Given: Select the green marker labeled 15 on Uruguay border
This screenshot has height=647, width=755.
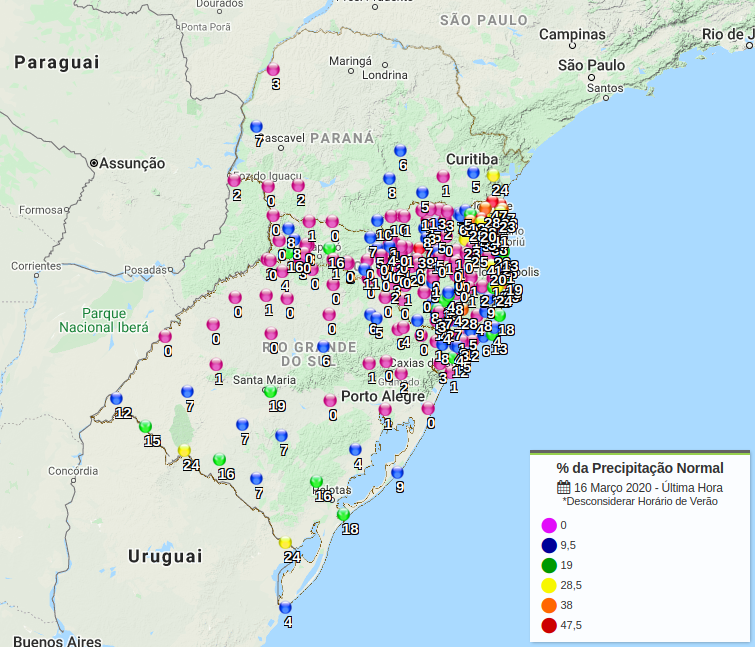Looking at the screenshot, I should click(x=145, y=427).
